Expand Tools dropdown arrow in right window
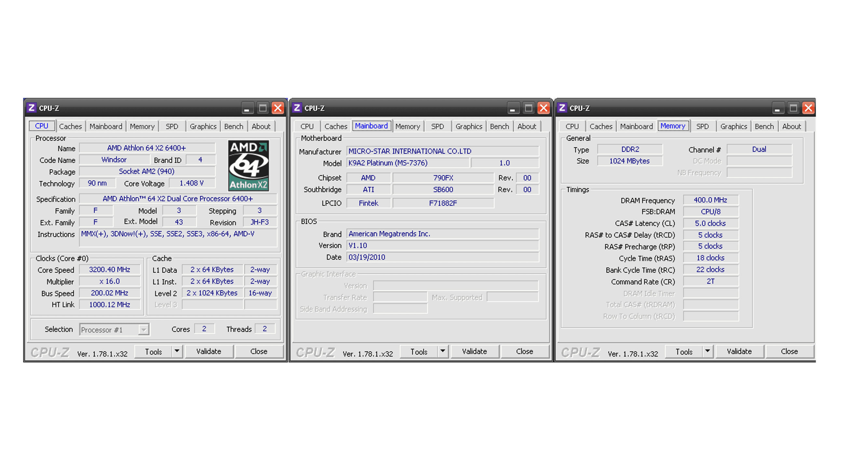This screenshot has height=470, width=868. pos(708,351)
